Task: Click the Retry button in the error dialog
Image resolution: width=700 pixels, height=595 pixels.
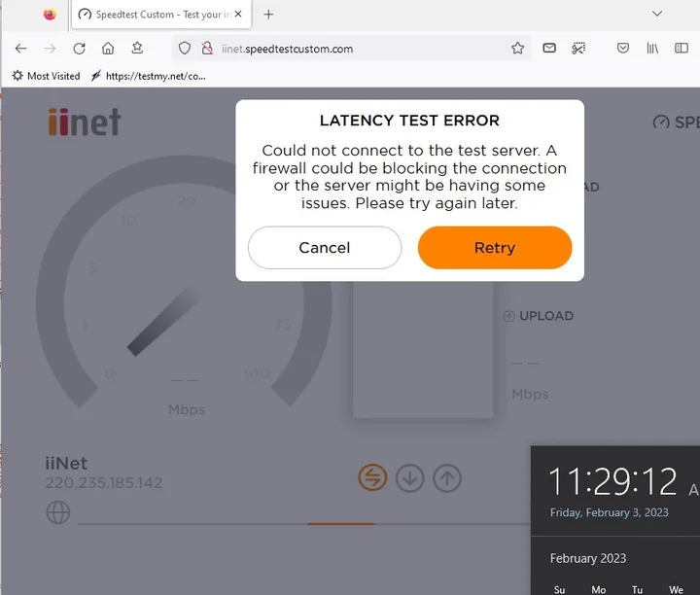Action: click(x=494, y=248)
